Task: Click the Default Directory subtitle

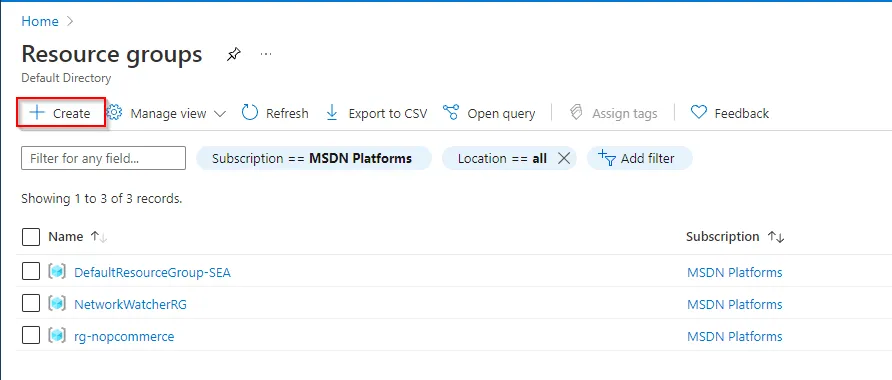Action: tap(66, 78)
